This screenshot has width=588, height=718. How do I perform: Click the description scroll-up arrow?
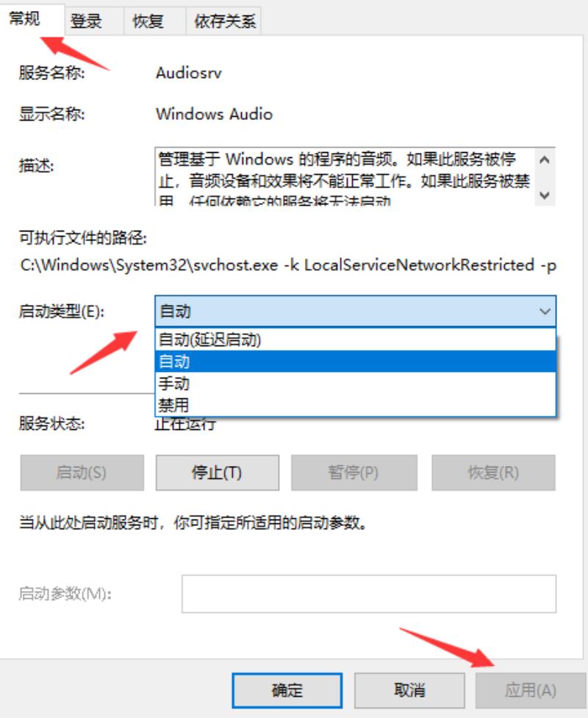point(544,160)
